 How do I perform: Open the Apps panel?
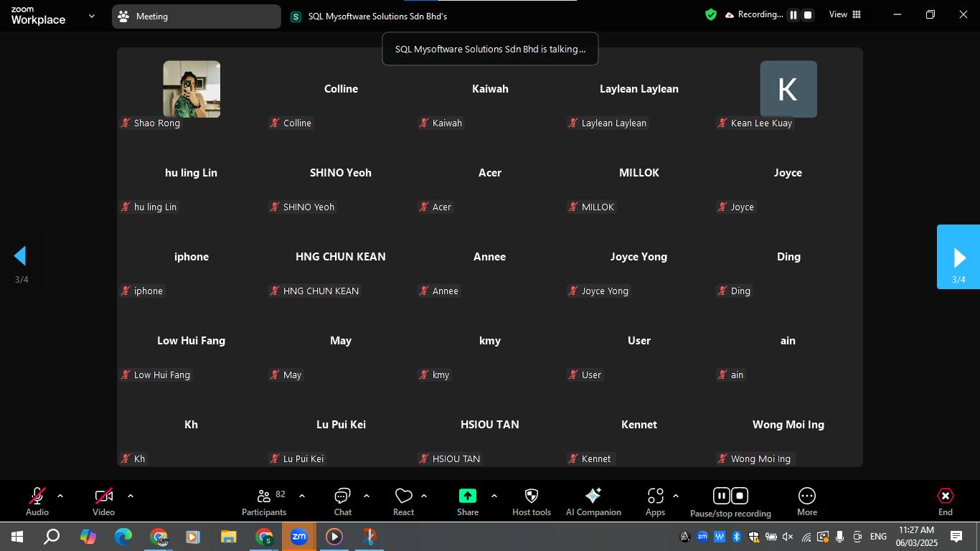655,501
